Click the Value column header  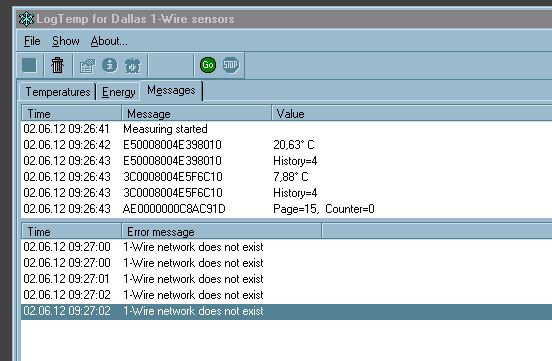(412, 114)
